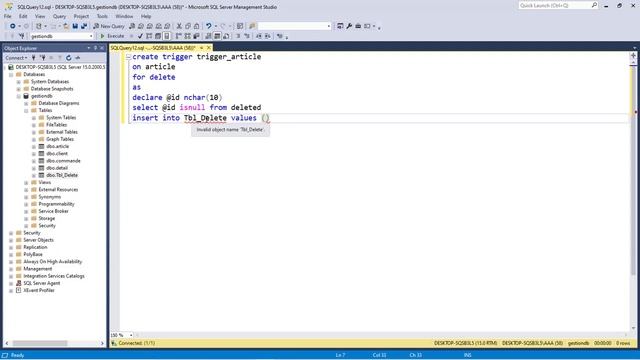This screenshot has height=360, width=640.
Task: Click the Object Explorer horizontal scrollbar thumb
Action: (40, 343)
